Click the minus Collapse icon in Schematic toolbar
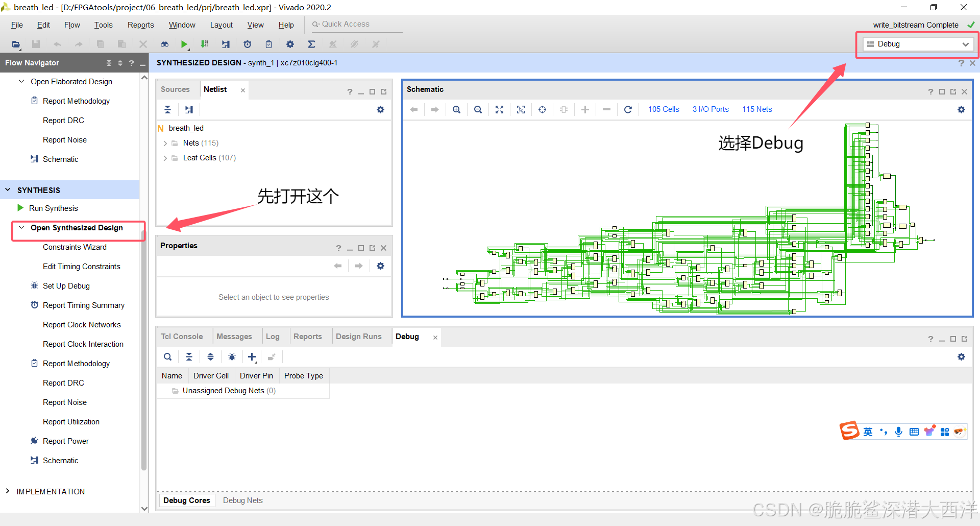Screen dimensions: 980x526 click(606, 109)
